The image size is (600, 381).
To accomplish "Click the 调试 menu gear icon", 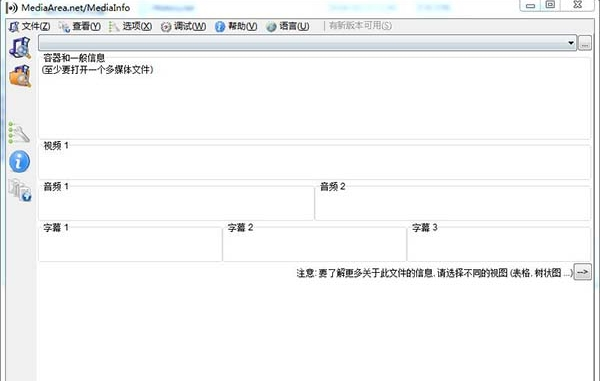I will (x=166, y=27).
